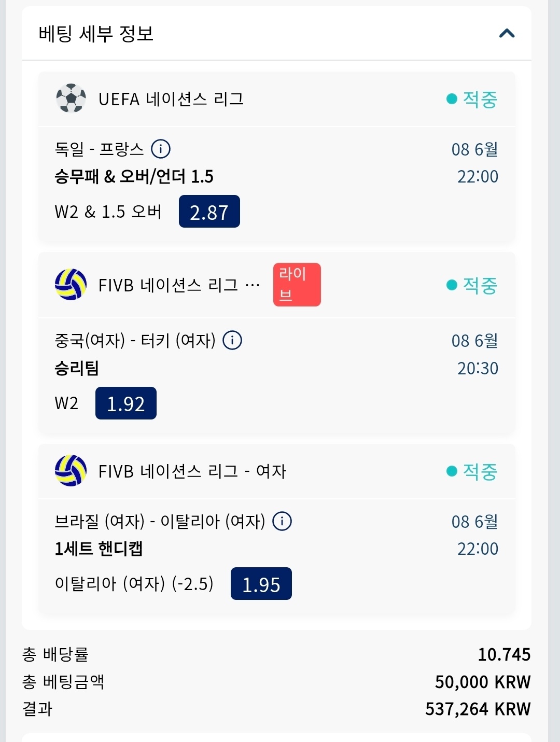
Task: Open info icon next to 독일 - 프랑스
Action: (161, 149)
